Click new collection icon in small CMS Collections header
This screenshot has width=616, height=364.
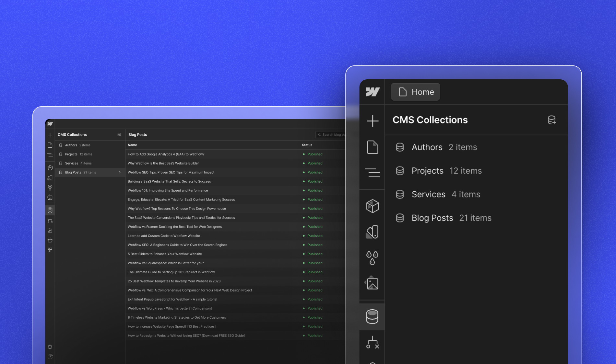point(119,135)
